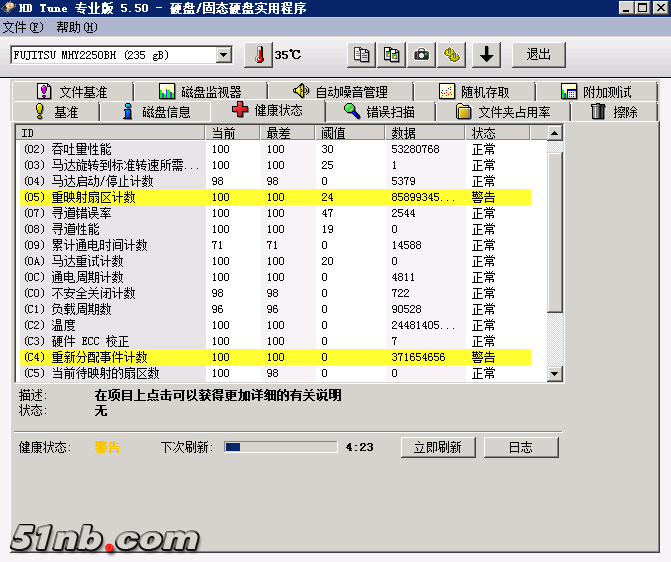Click the copy screenshot to clipboard icon

click(391, 54)
